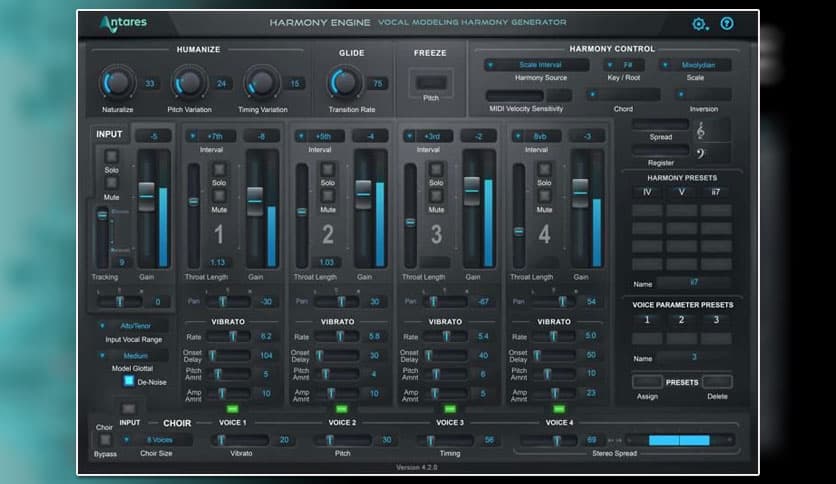Open the Inversion dropdown
The image size is (836, 484).
tap(703, 95)
